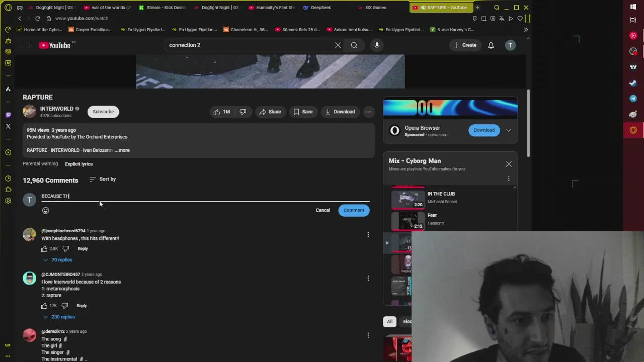Open Windows Task View
The width and height of the screenshot is (644, 362).
point(633,20)
